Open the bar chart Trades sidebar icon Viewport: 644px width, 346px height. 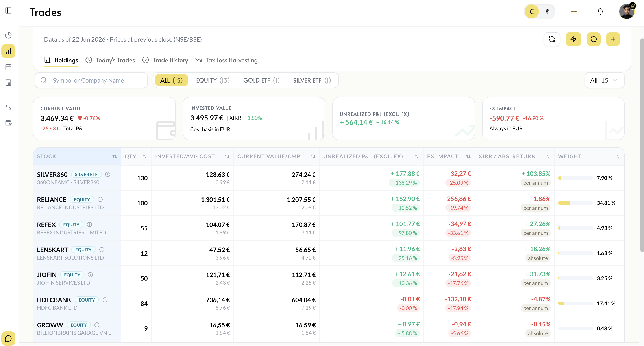[x=8, y=51]
